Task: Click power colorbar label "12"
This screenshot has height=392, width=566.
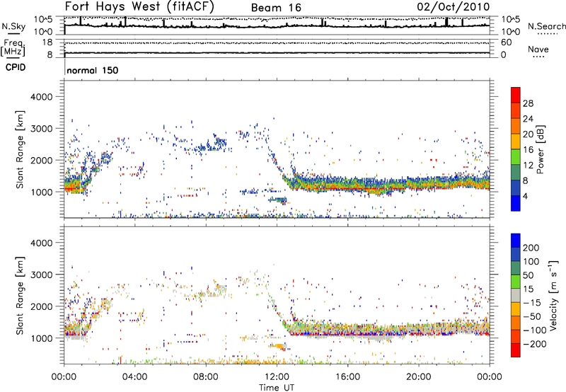Action: 528,166
